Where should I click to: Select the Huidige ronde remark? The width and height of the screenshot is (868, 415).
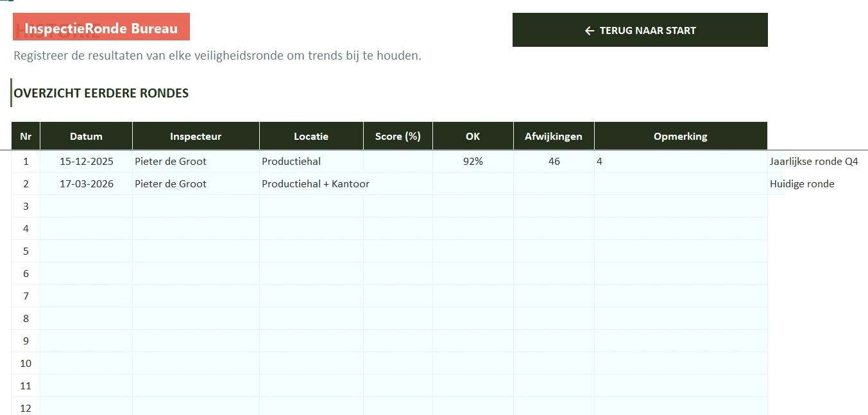pos(802,184)
